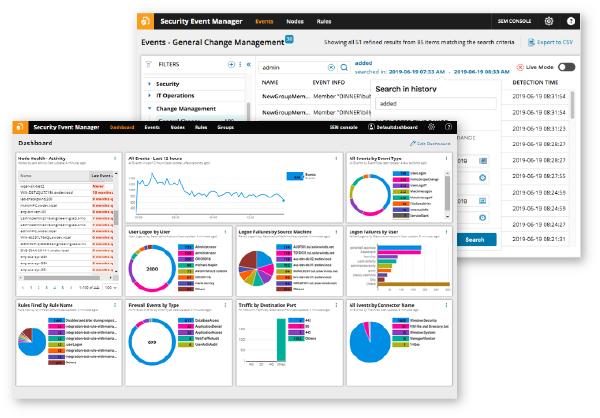
Task: Click the events table vertical scrollbar
Action: point(572,104)
